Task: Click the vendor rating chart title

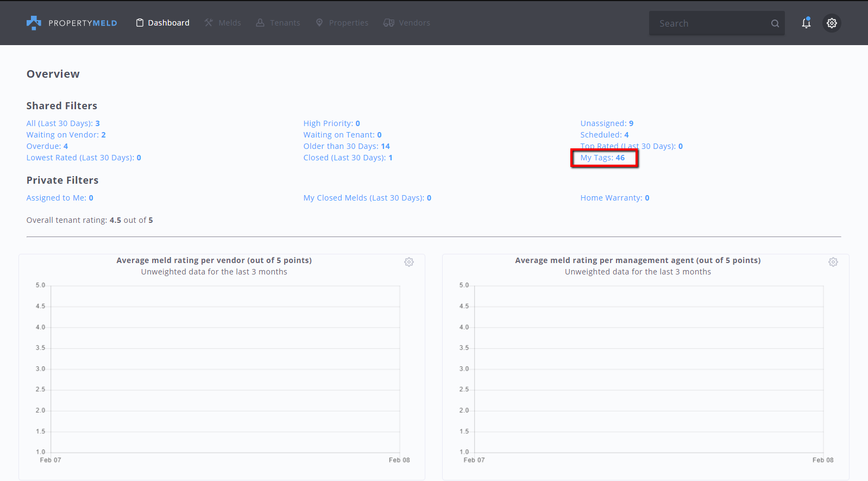Action: click(x=214, y=260)
